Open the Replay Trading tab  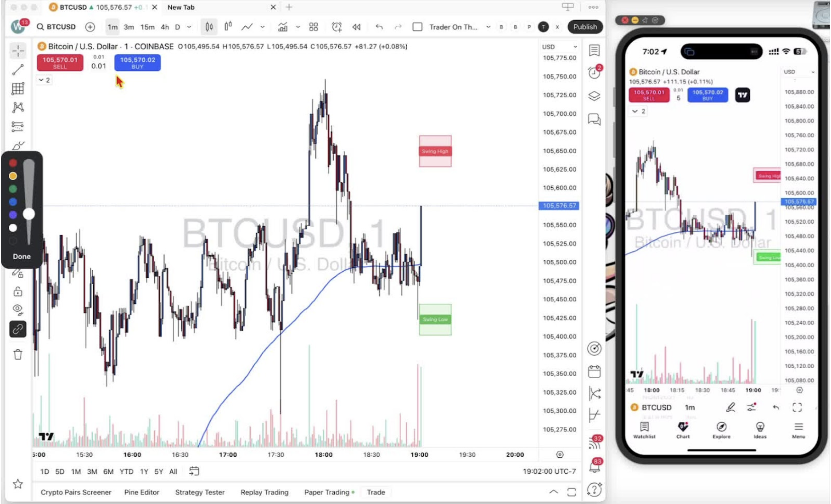pos(264,492)
